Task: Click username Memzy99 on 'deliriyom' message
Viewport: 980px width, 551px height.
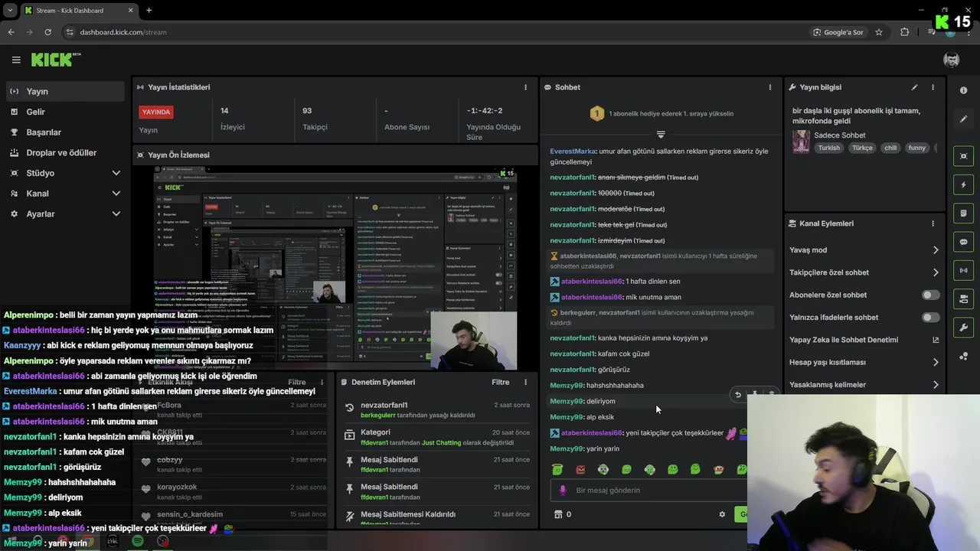Action: tap(567, 401)
